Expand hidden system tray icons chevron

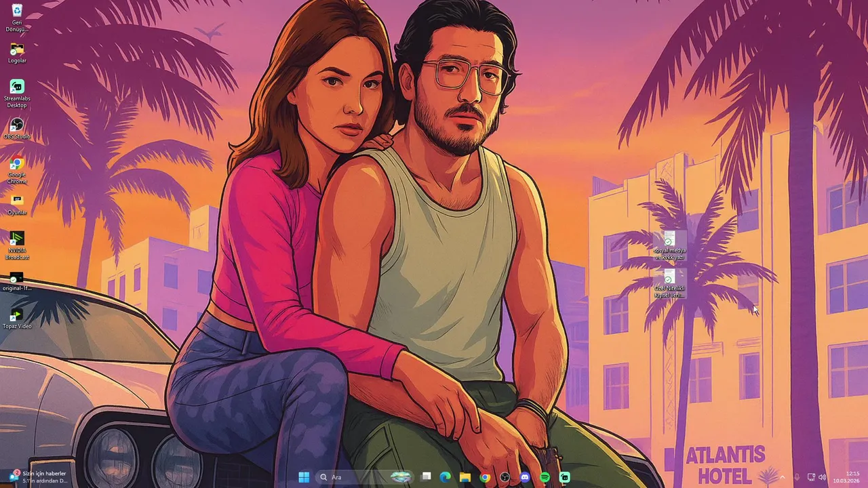tap(782, 477)
